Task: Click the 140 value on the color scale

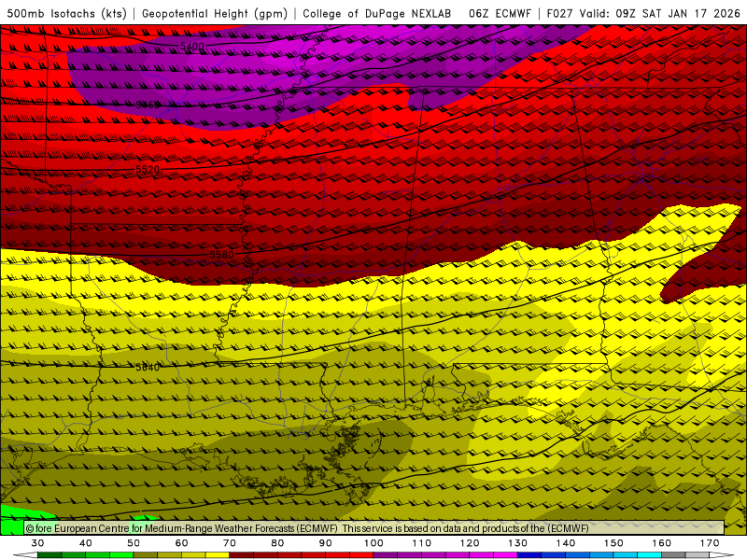Action: [566, 543]
